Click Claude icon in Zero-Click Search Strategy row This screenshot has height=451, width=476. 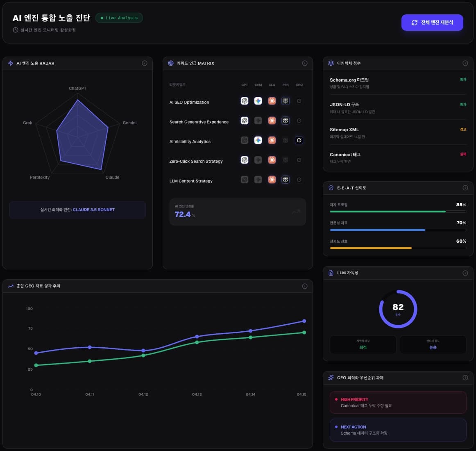point(272,160)
